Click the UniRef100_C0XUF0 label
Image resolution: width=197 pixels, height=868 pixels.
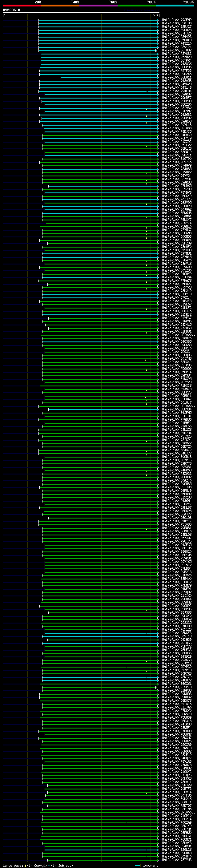pyautogui.click(x=177, y=857)
